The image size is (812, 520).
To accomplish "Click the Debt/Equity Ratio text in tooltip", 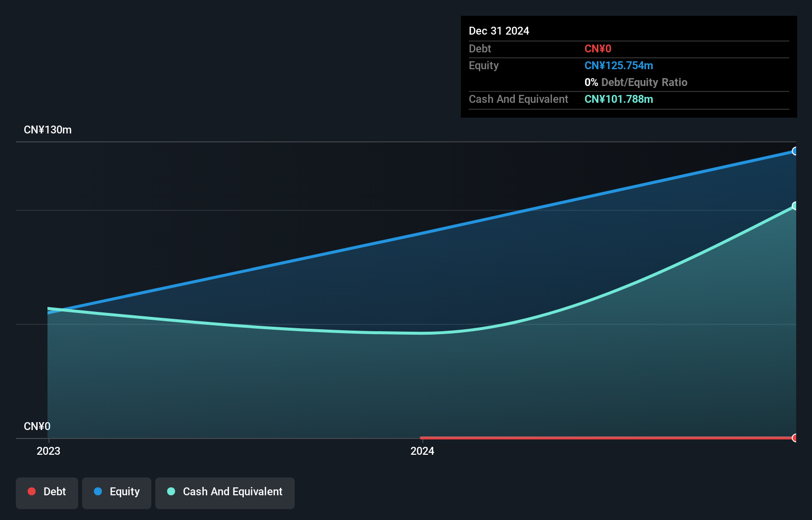I will click(x=644, y=83).
